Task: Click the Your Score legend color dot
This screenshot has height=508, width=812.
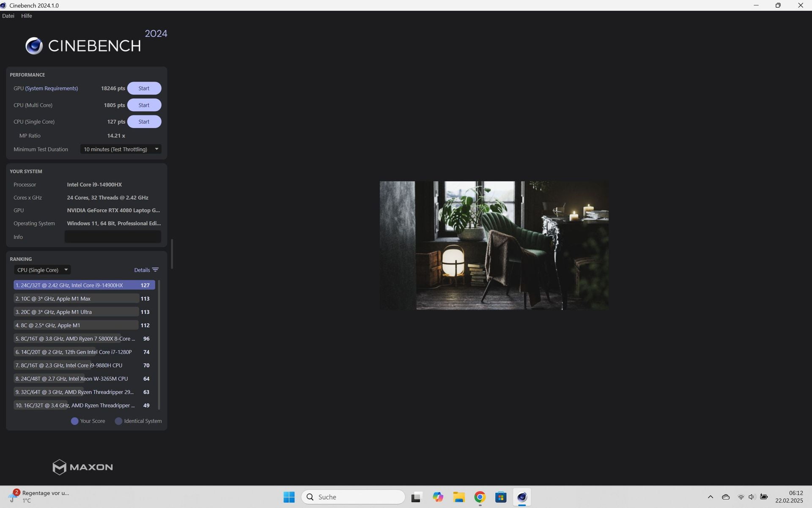Action: click(74, 421)
